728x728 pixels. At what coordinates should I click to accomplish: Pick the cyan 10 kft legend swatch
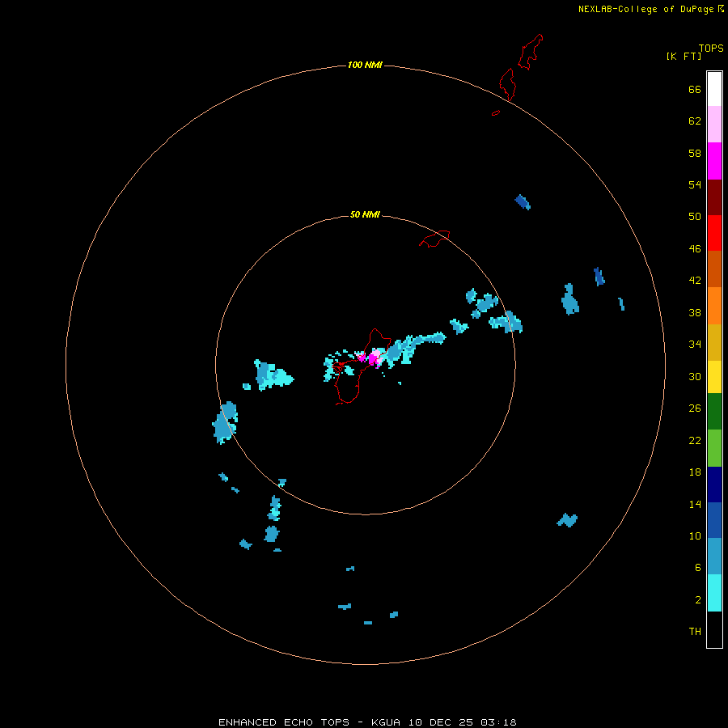click(714, 593)
